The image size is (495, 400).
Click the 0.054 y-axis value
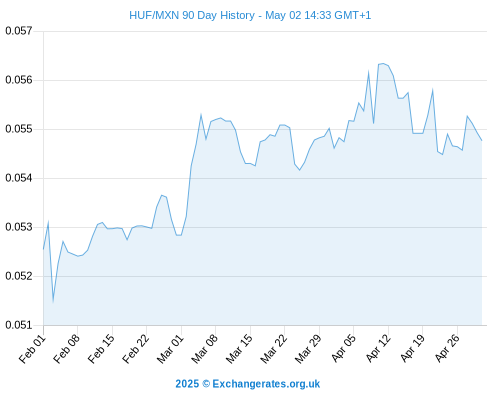(x=19, y=178)
